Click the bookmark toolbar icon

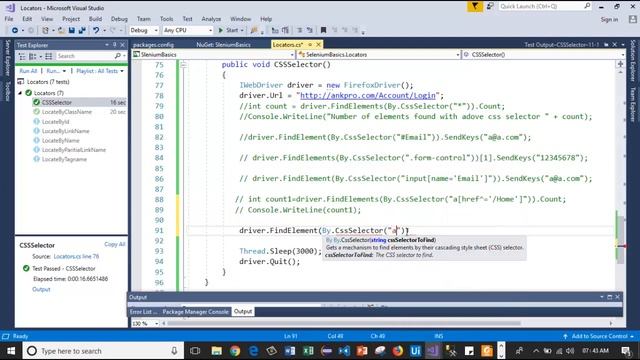pyautogui.click(x=323, y=30)
